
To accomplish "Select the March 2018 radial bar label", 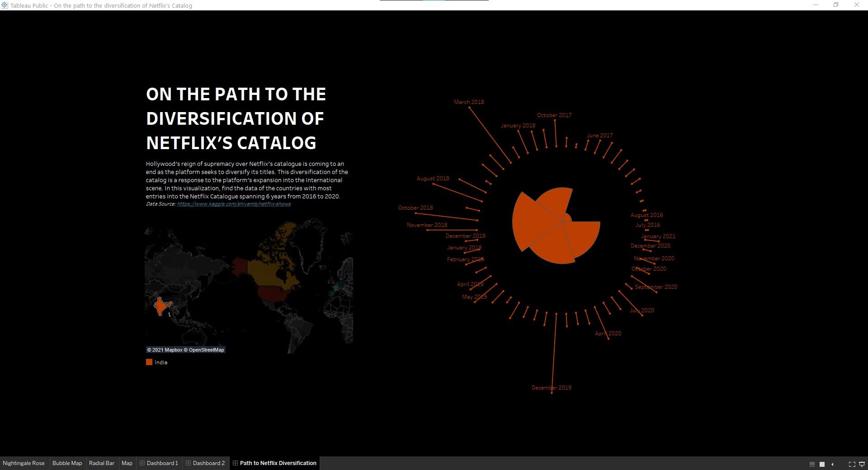I will pyautogui.click(x=469, y=102).
